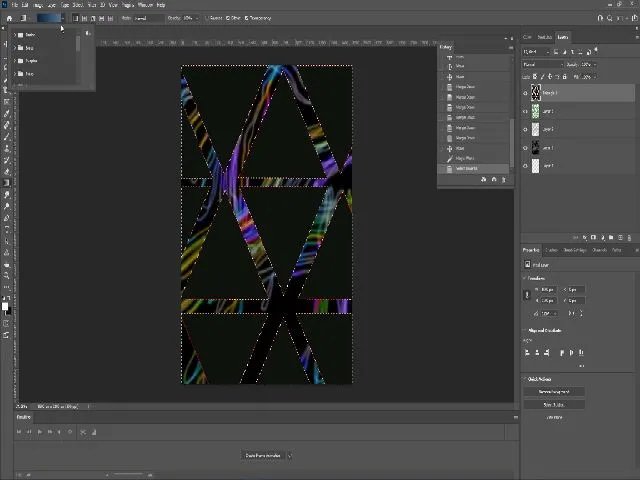
Task: Click the search icon at top right
Action: 609,18
